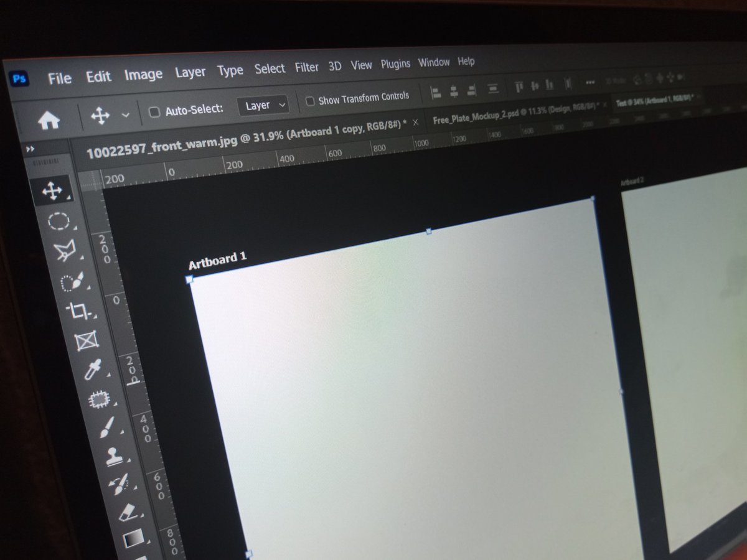The height and width of the screenshot is (560, 747).
Task: Enable the Auto-Select checkbox
Action: (154, 112)
